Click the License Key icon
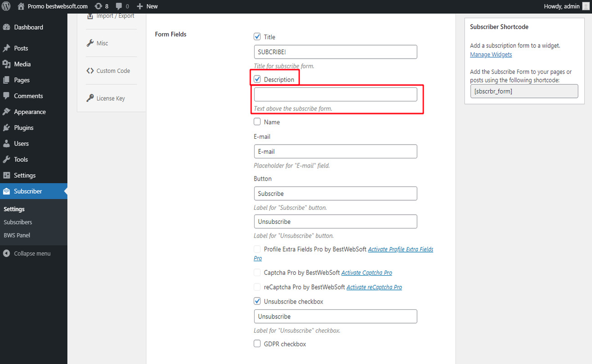Screen dimensions: 592x364 [90, 98]
